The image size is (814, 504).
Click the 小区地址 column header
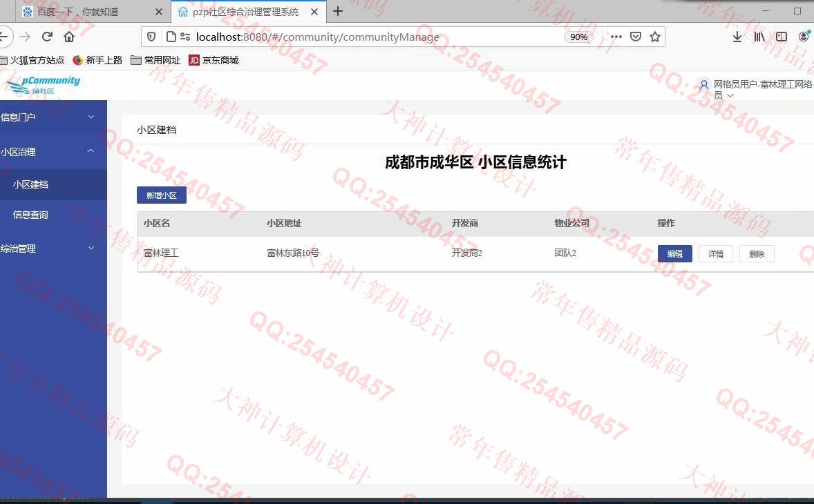click(x=284, y=223)
